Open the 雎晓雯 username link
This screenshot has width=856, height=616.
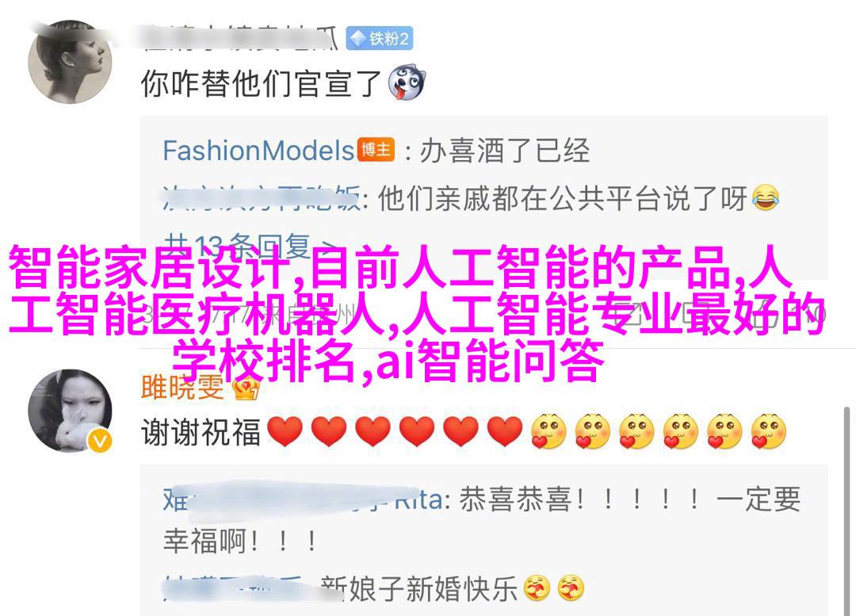coord(182,388)
